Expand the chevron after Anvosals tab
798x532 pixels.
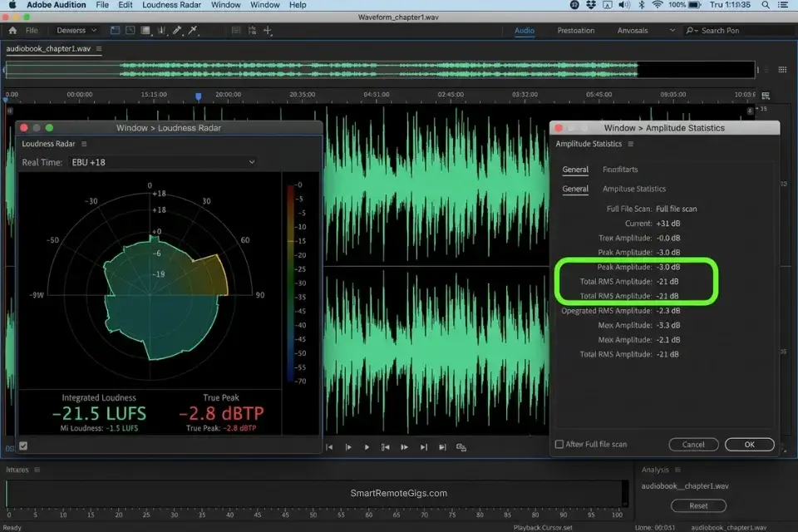(x=672, y=31)
